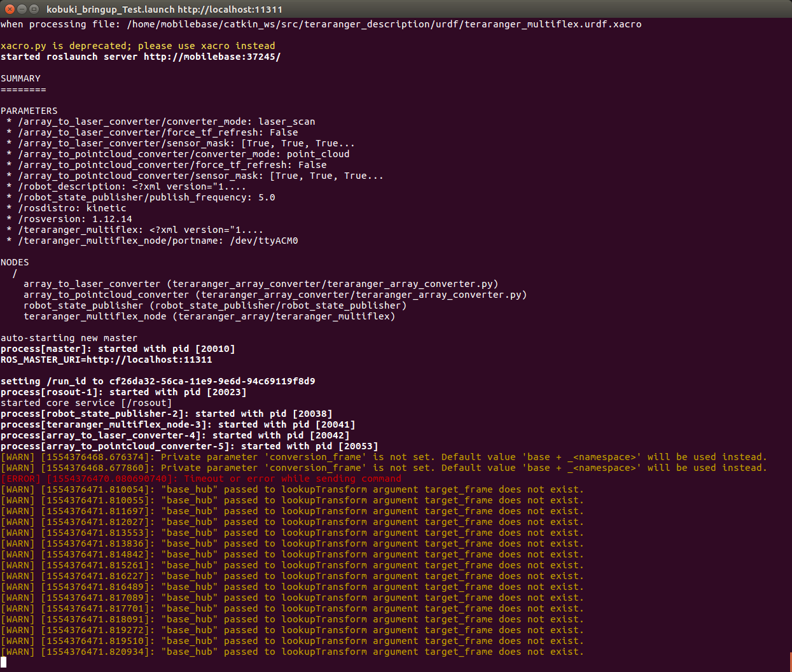Click the array_to_pointcloud_converter/sensor_mask line

pyautogui.click(x=195, y=176)
